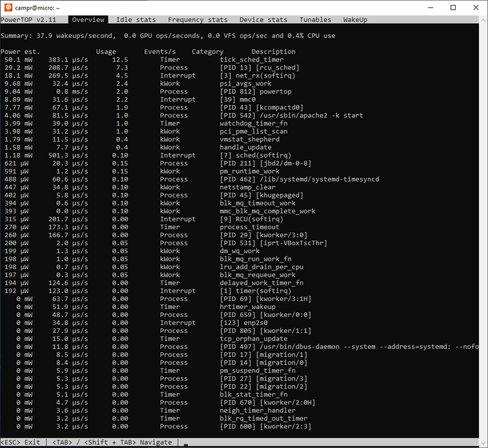Click the dbus-daemon process entry
The height and width of the screenshot is (448, 488).
click(349, 347)
